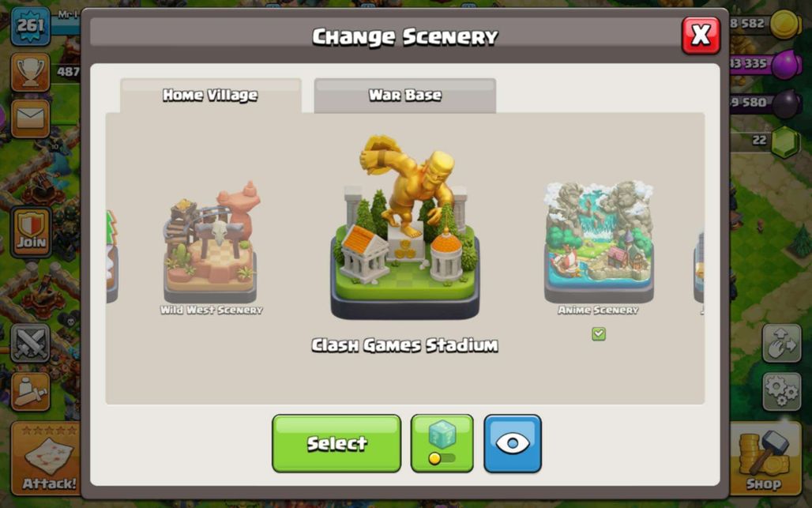Screen dimensions: 812x508
Task: Click the green checkmark under Anime Scenery
Action: point(599,334)
